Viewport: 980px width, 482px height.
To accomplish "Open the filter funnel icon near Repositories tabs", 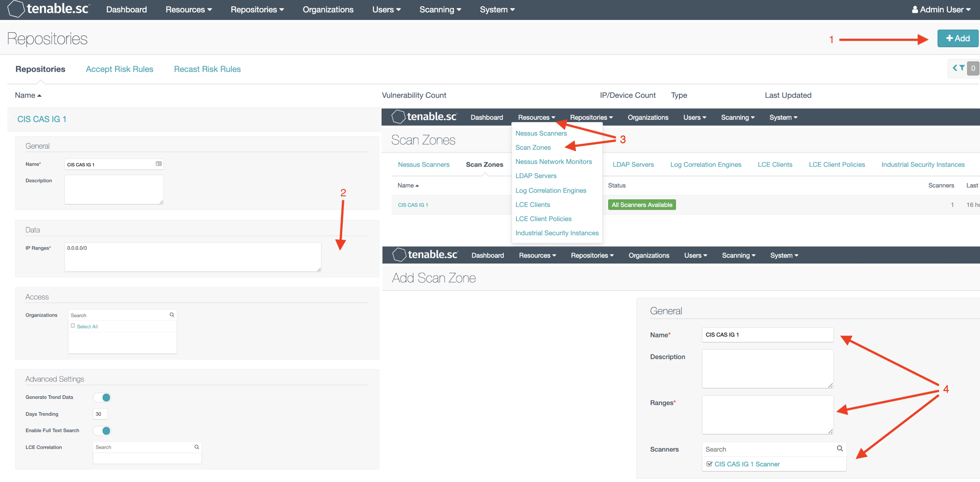I will [962, 68].
